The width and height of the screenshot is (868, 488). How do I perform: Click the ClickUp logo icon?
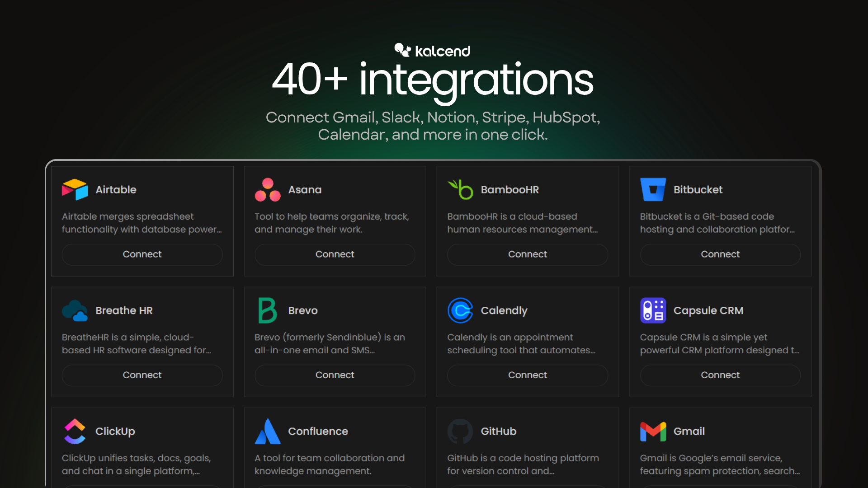[75, 431]
